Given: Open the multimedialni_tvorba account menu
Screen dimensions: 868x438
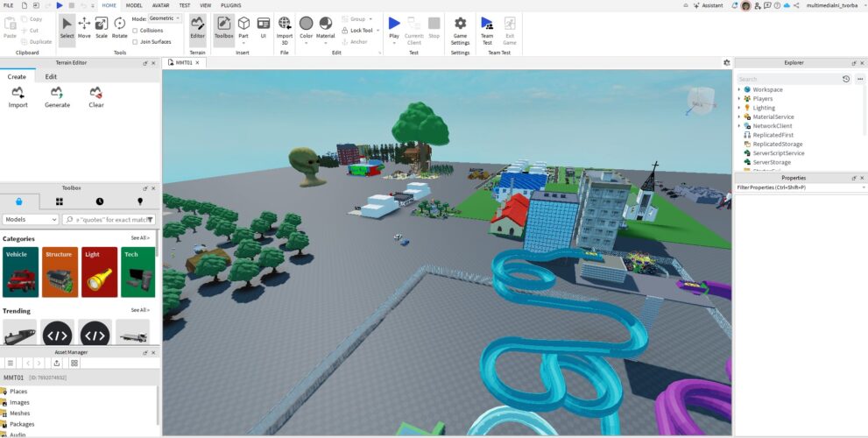Looking at the screenshot, I should 834,5.
